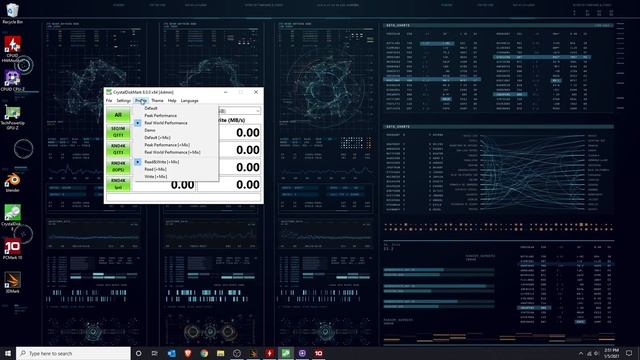Screen dimensions: 640x360
Task: Click the Profile menu in CrystalDiskMark
Action: pos(141,100)
